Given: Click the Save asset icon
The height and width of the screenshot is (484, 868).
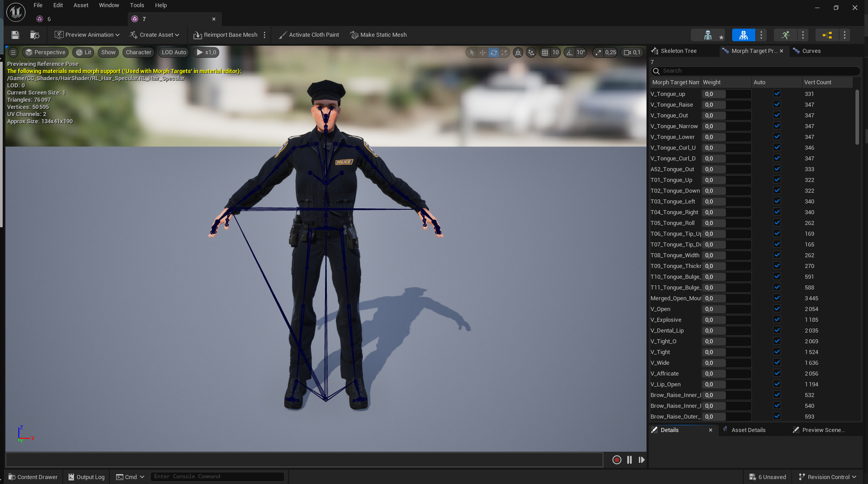Looking at the screenshot, I should (x=15, y=35).
